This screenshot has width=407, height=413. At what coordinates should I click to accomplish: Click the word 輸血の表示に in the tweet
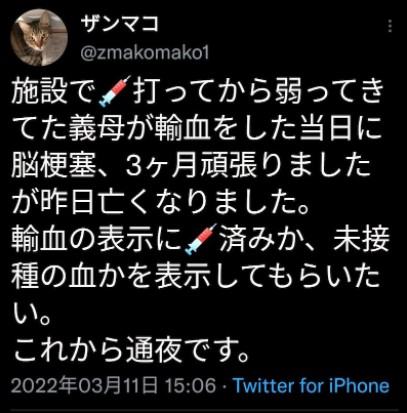click(x=97, y=239)
